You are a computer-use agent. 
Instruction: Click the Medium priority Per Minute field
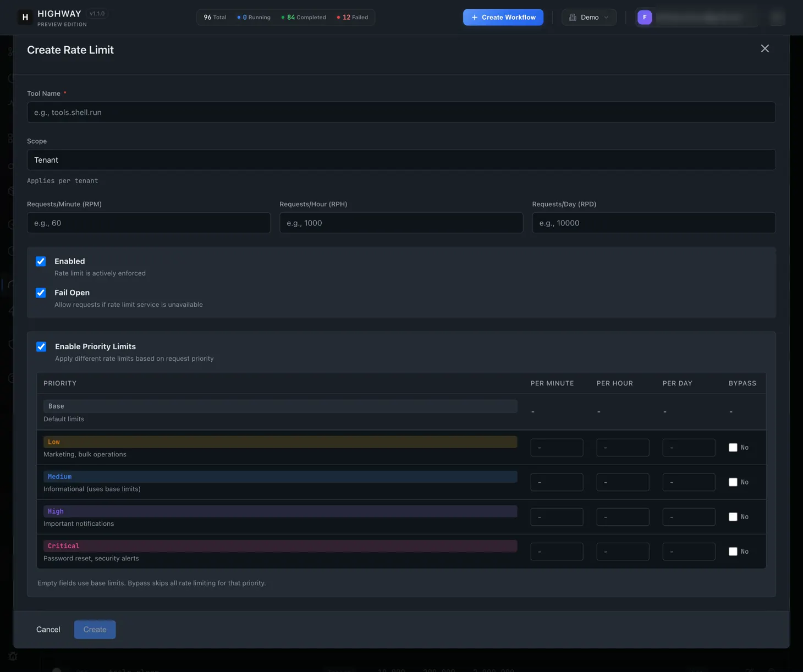(557, 482)
